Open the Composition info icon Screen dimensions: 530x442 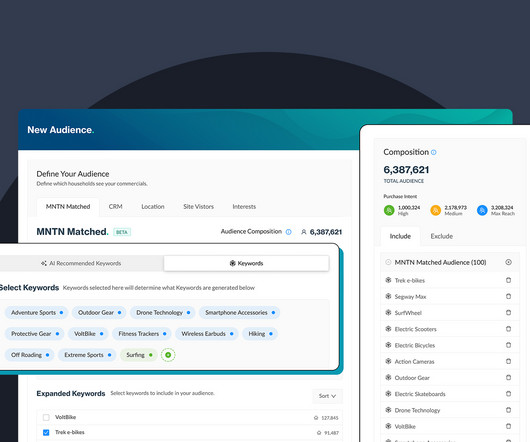434,152
